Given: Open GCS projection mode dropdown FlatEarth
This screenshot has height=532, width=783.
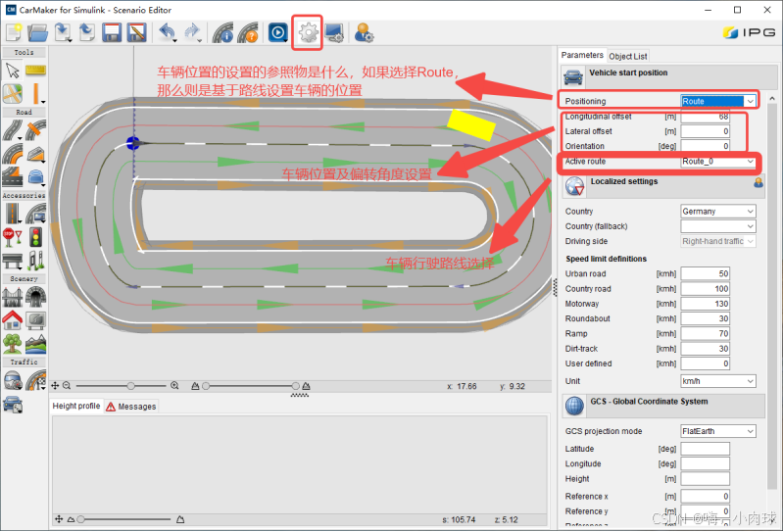Looking at the screenshot, I should click(x=718, y=431).
